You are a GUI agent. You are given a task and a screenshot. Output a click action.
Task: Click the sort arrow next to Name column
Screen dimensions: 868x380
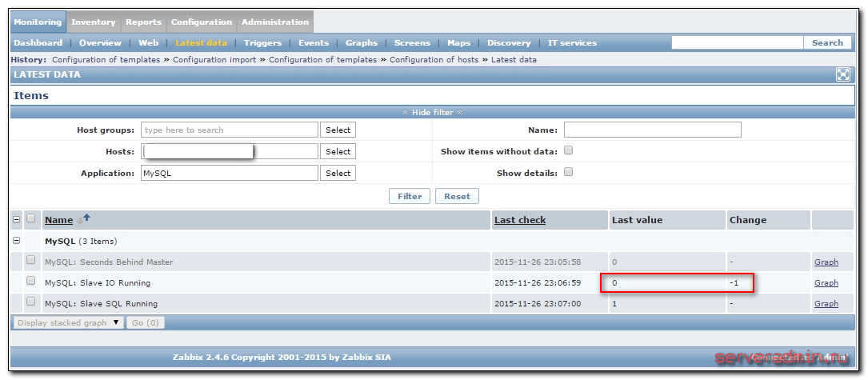click(x=86, y=218)
